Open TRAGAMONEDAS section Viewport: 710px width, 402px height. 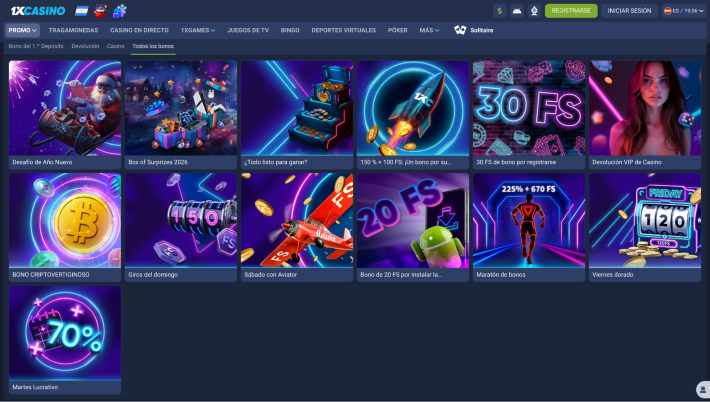[x=73, y=30]
